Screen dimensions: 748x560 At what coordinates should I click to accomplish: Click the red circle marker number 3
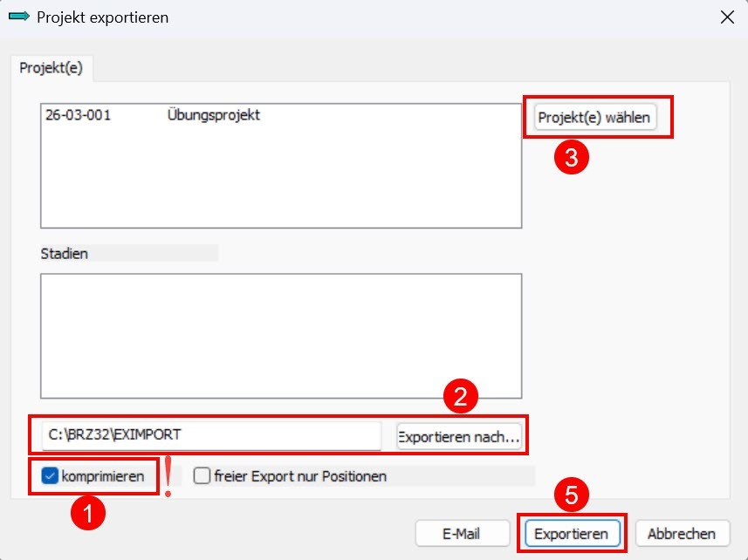[x=572, y=157]
